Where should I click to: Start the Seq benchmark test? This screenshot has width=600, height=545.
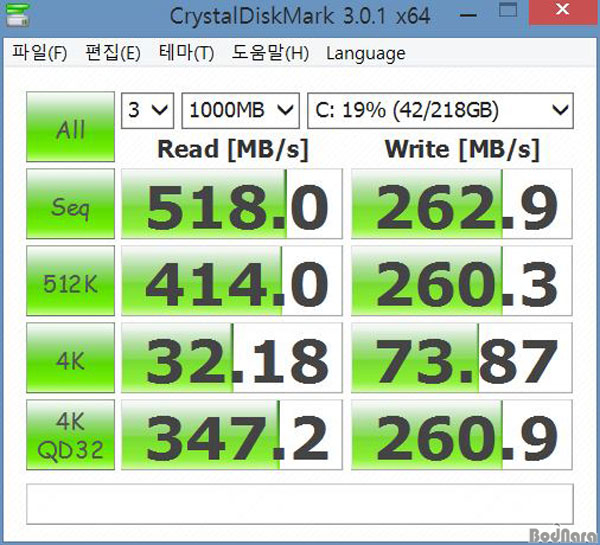[70, 204]
